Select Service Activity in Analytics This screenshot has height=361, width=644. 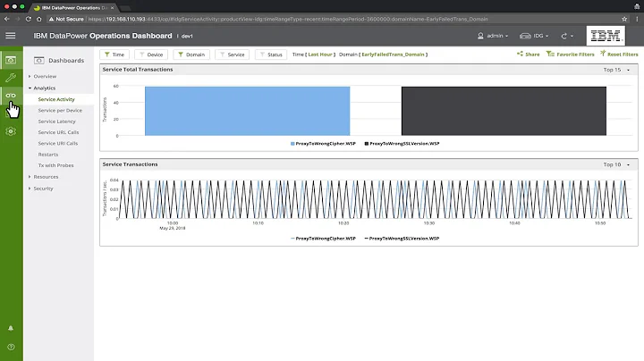click(x=56, y=99)
